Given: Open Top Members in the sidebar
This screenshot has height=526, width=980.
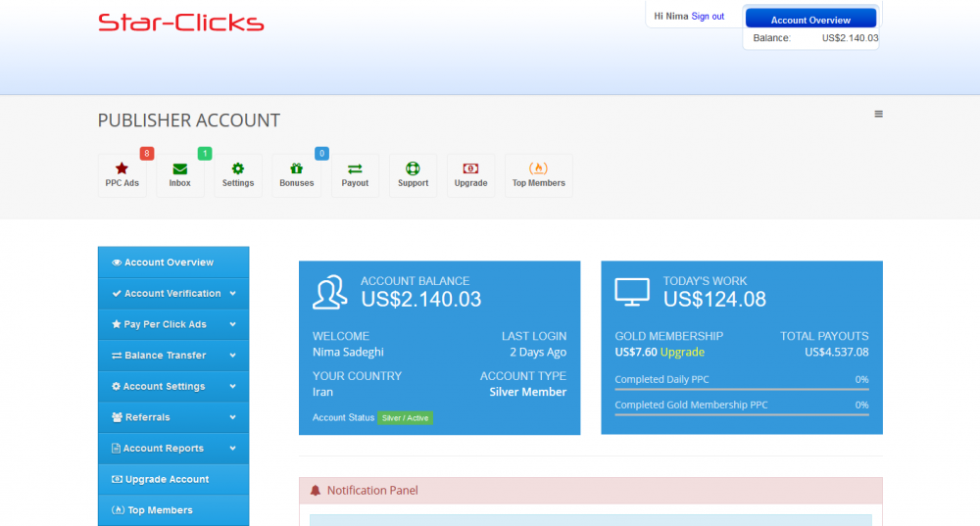Looking at the screenshot, I should click(173, 510).
